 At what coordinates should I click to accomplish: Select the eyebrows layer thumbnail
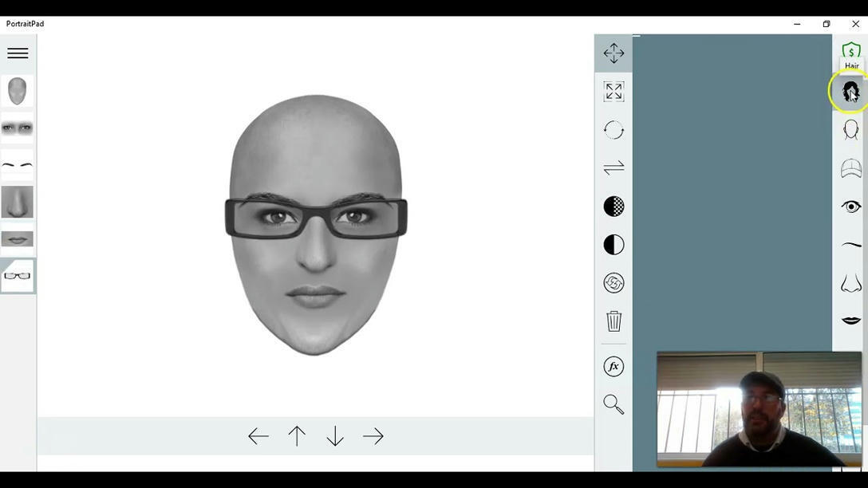coord(18,165)
